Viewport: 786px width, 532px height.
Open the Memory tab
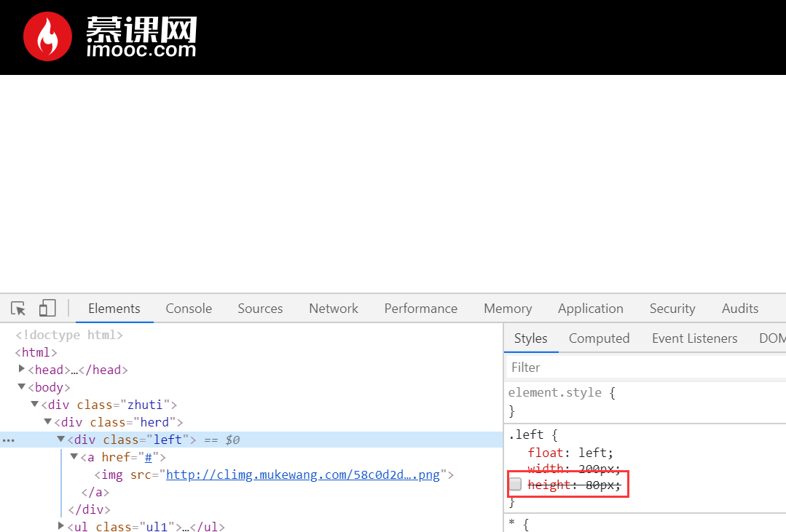508,309
